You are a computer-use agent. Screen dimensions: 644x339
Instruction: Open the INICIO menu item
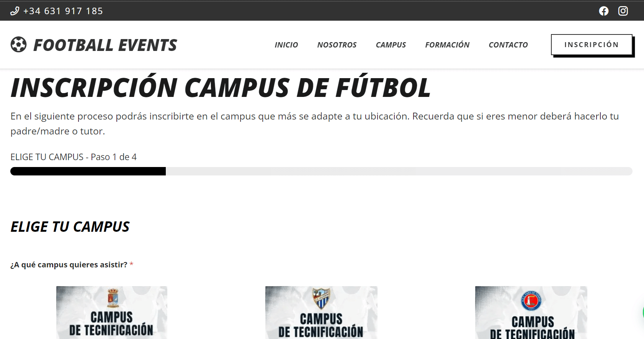(286, 45)
